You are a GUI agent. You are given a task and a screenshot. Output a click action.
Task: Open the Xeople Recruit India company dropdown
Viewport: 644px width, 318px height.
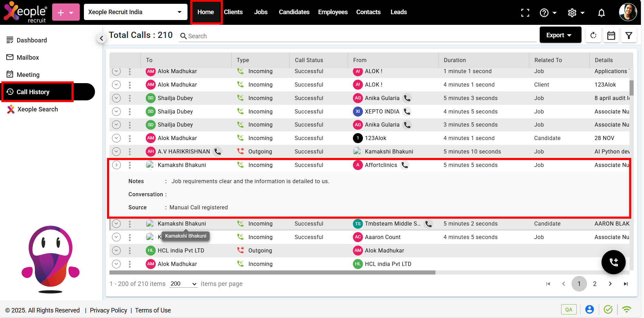coord(135,12)
